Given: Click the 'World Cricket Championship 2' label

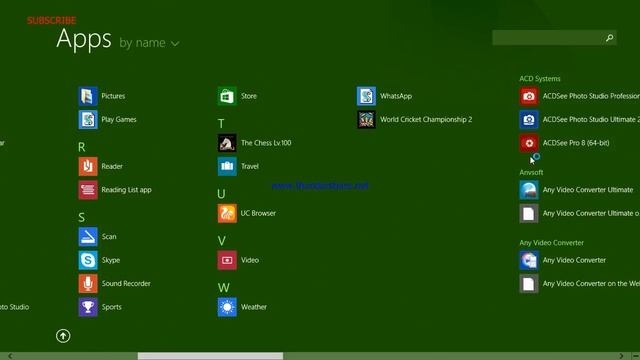Looking at the screenshot, I should 426,120.
